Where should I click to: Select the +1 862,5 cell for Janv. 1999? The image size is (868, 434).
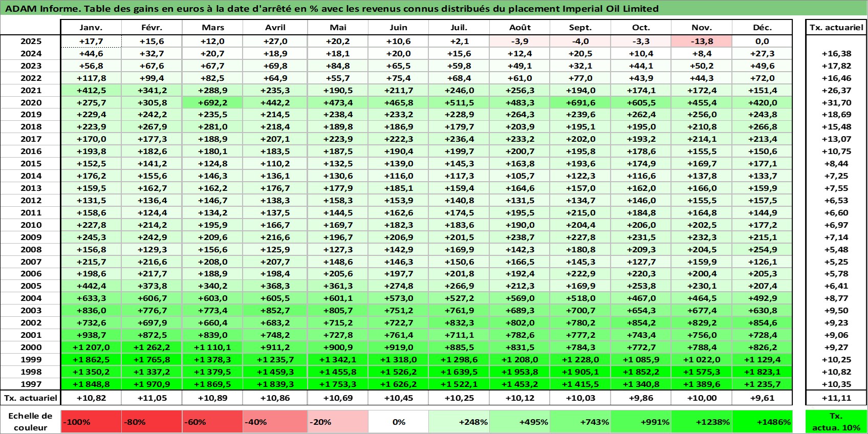[91, 359]
